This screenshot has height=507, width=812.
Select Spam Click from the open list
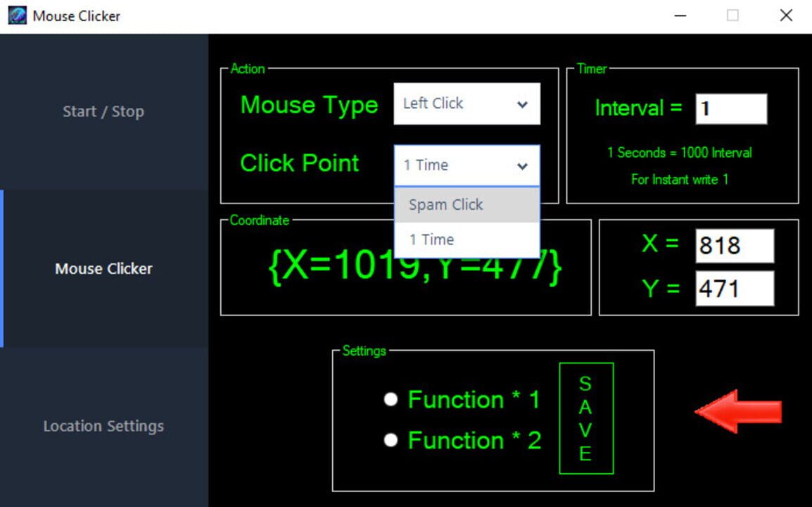445,204
